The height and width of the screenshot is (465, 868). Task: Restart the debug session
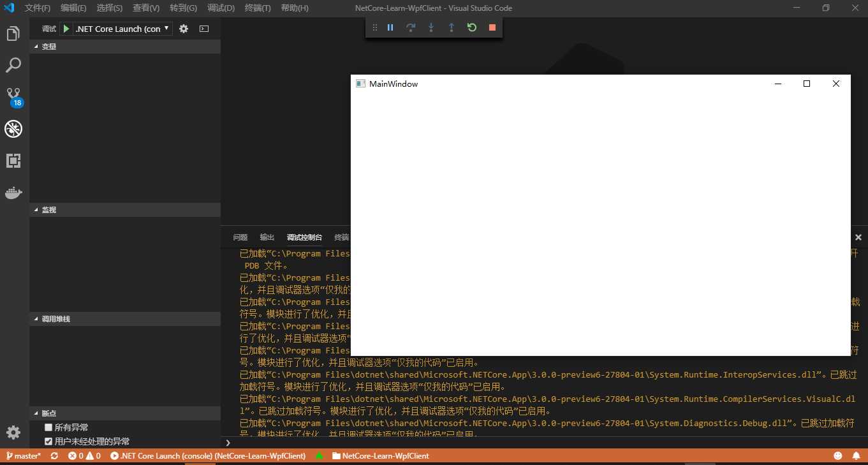(x=472, y=27)
